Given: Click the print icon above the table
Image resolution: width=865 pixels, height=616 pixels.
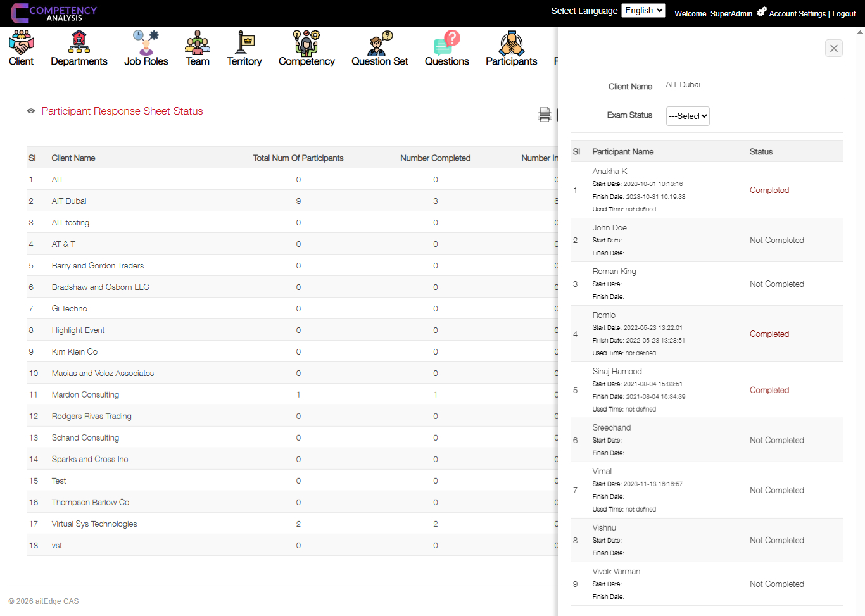Looking at the screenshot, I should point(545,114).
